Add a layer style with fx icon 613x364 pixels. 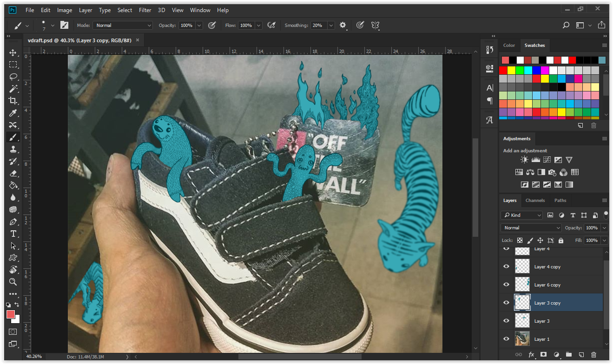(531, 355)
